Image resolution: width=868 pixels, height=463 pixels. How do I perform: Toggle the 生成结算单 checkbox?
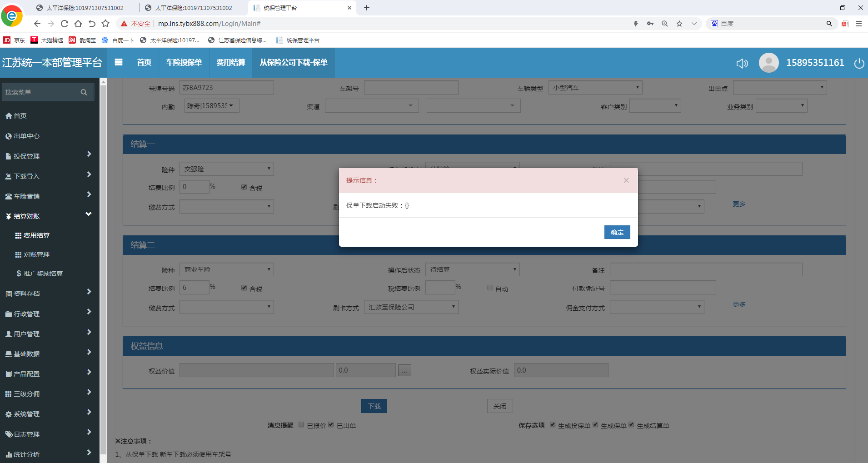(631, 425)
